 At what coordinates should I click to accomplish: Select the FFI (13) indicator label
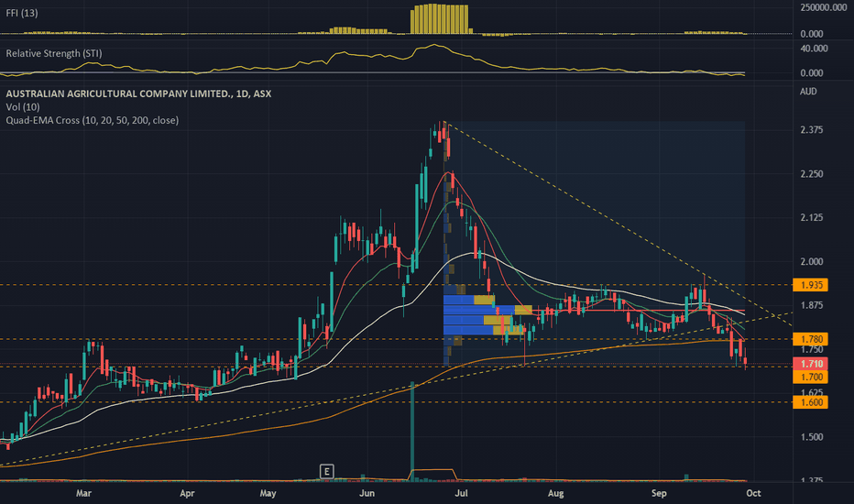[x=22, y=13]
